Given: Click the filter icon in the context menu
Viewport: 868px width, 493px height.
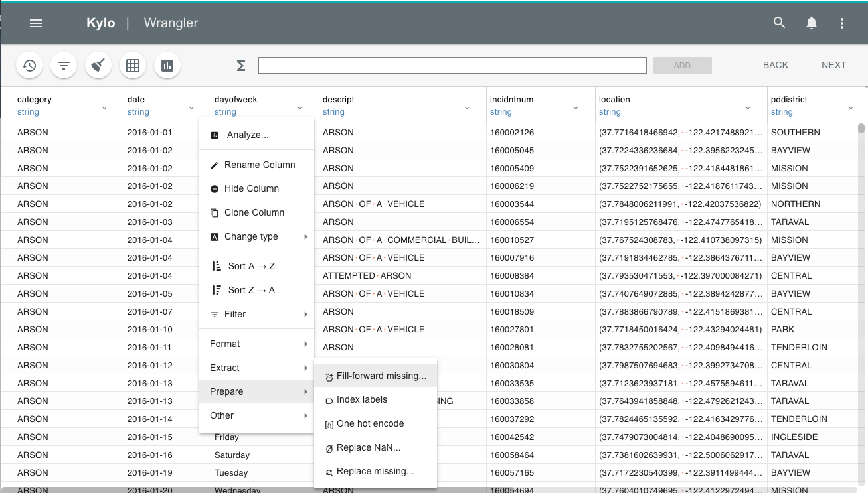Looking at the screenshot, I should pyautogui.click(x=215, y=315).
